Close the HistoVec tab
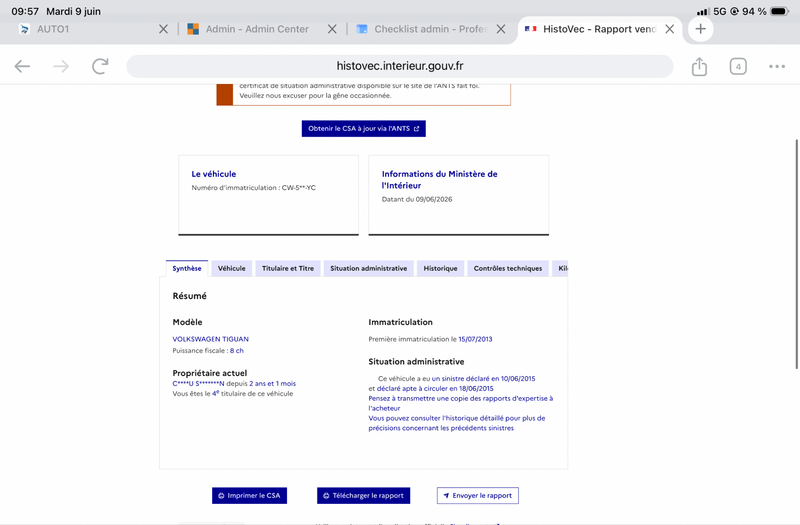This screenshot has height=525, width=800. [x=669, y=29]
